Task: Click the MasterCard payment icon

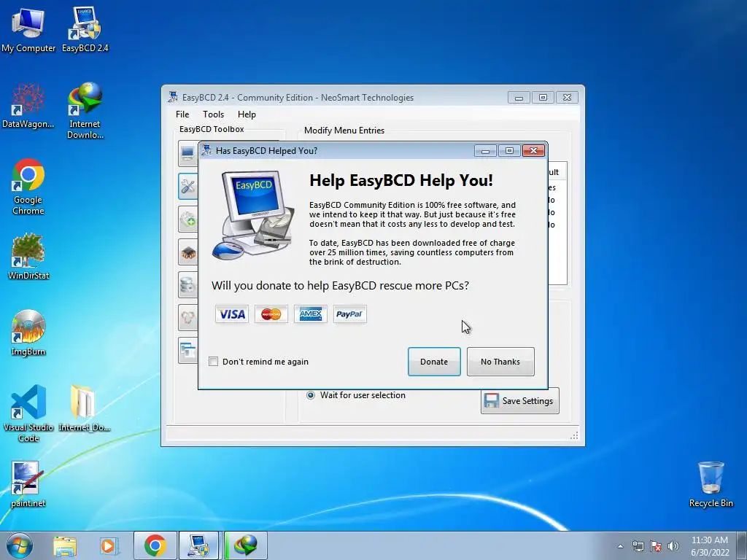Action: pyautogui.click(x=271, y=314)
